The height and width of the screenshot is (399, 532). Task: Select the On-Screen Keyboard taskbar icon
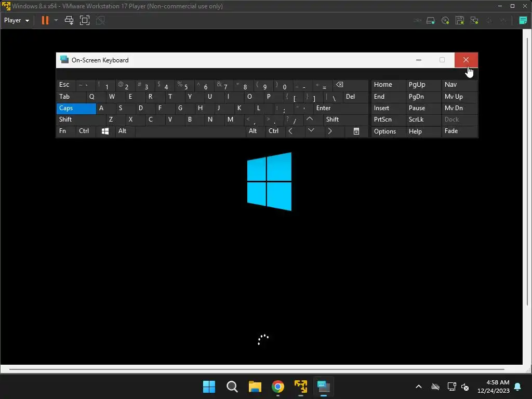pyautogui.click(x=324, y=387)
